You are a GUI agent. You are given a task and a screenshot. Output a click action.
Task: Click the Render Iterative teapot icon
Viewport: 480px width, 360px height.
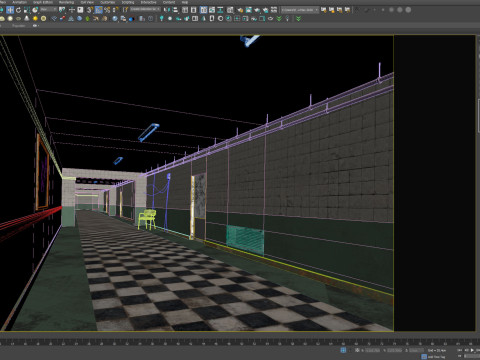(266, 10)
